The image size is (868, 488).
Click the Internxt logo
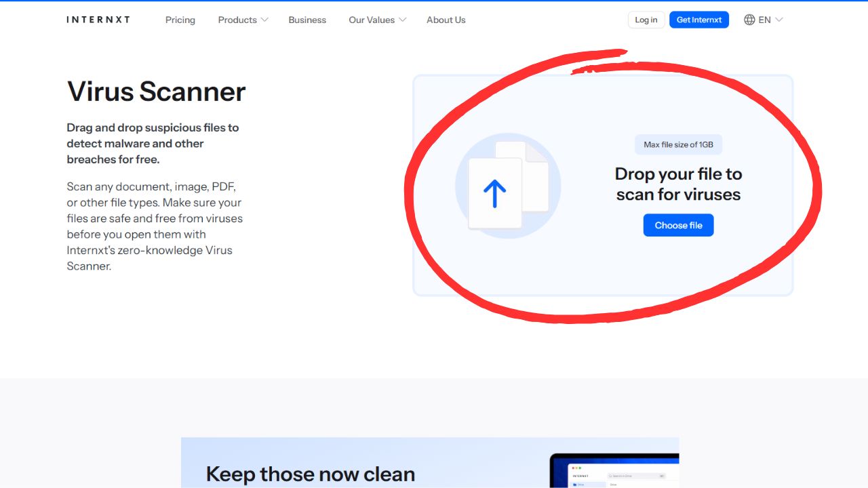[x=98, y=20]
